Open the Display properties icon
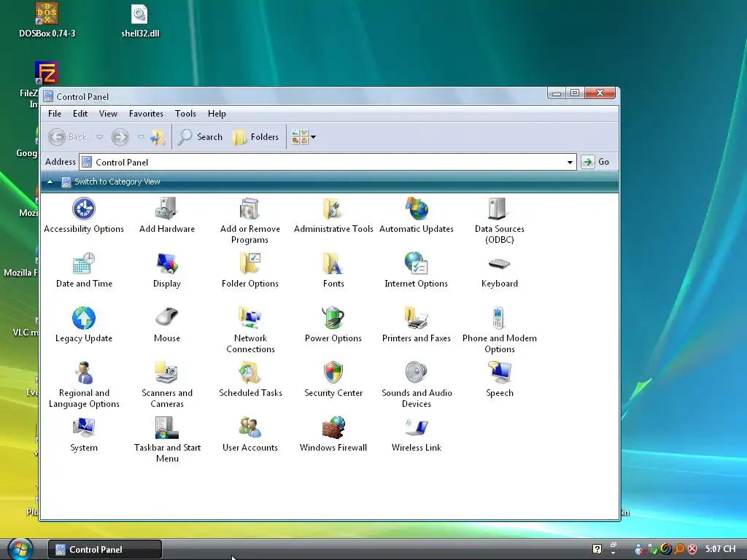747x560 pixels. tap(167, 270)
